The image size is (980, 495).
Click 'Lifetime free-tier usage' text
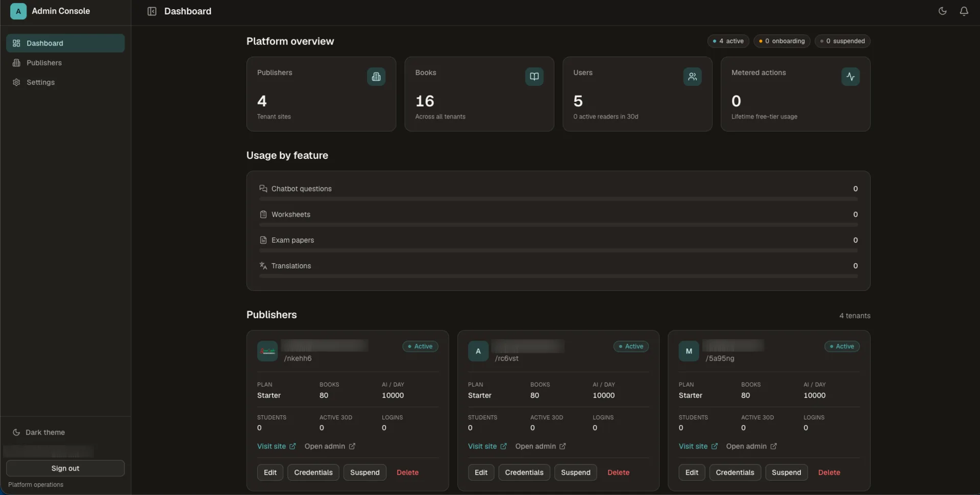pos(764,117)
